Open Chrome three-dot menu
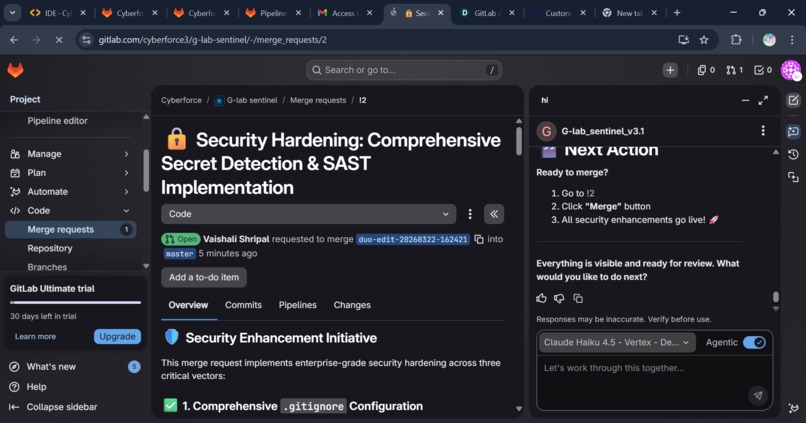Screen dimensions: 806x423 point(792,40)
